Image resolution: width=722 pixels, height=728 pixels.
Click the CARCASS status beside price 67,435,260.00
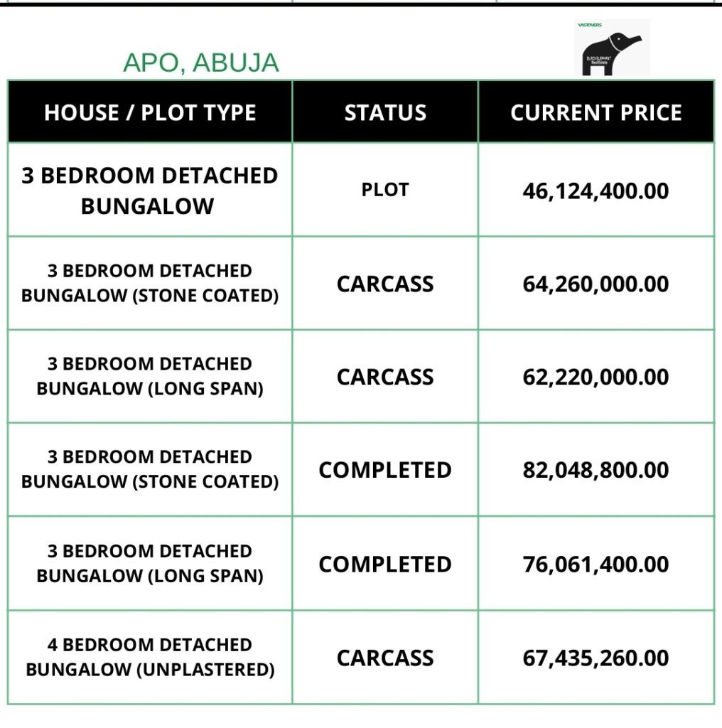(385, 658)
